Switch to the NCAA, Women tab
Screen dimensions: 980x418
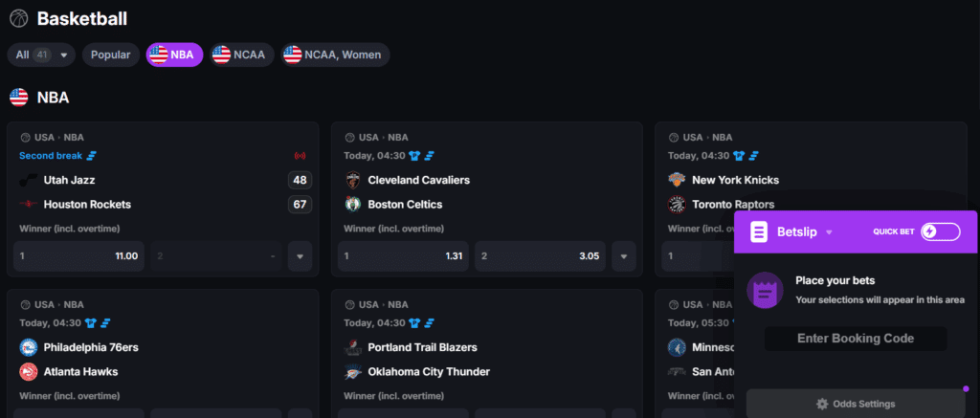tap(335, 55)
